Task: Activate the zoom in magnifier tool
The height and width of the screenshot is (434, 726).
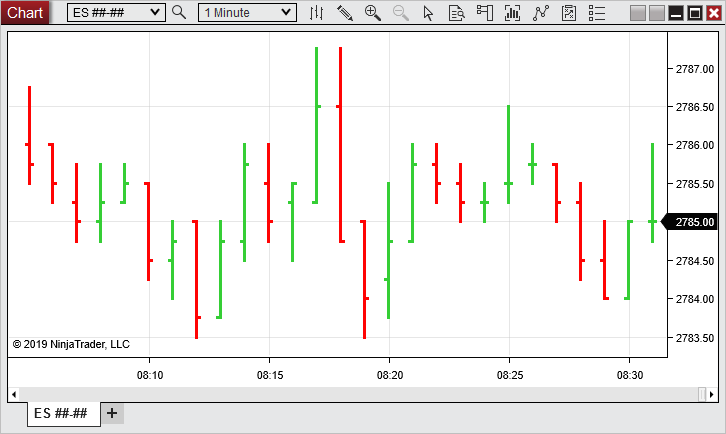Action: click(x=372, y=13)
